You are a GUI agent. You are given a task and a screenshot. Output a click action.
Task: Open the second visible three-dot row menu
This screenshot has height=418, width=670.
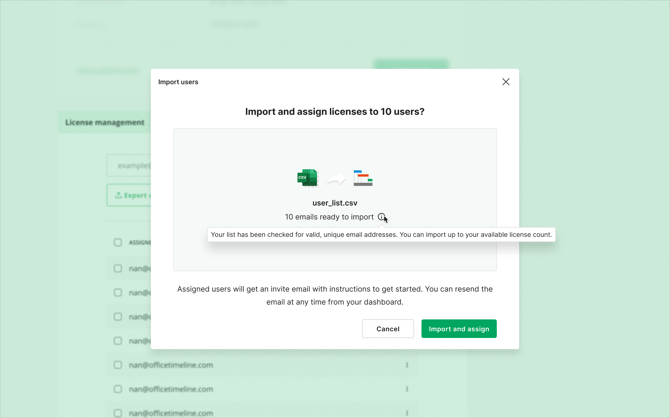click(x=407, y=389)
